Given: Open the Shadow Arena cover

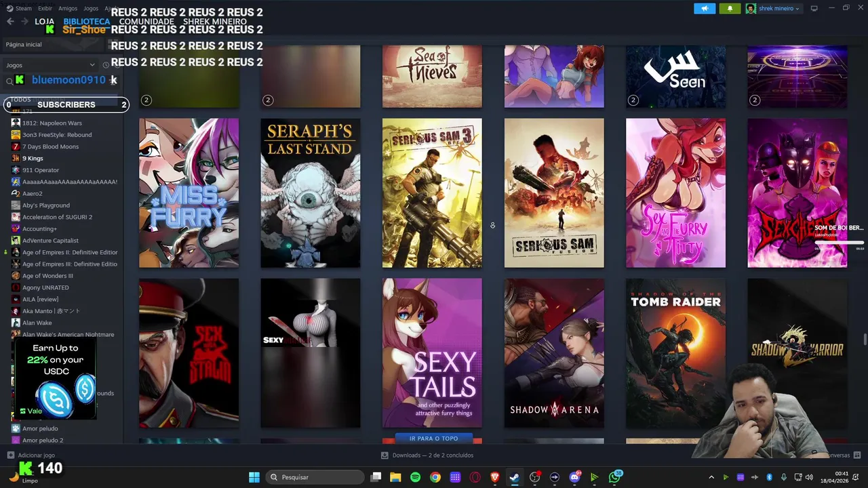Looking at the screenshot, I should 554,353.
